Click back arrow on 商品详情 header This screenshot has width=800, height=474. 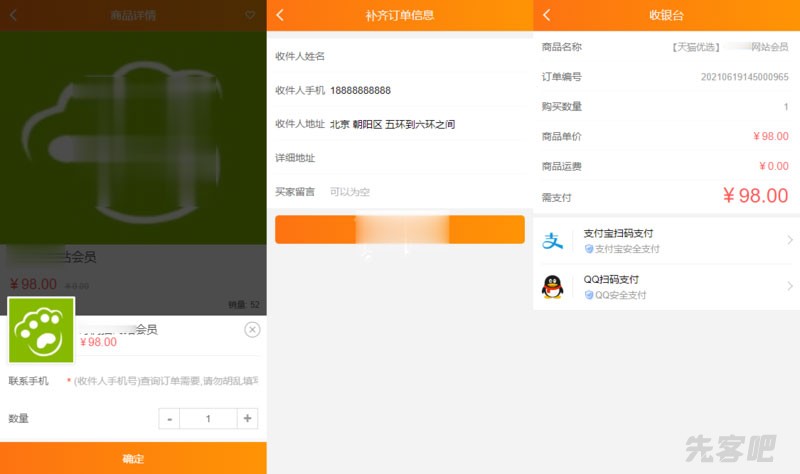pyautogui.click(x=13, y=15)
